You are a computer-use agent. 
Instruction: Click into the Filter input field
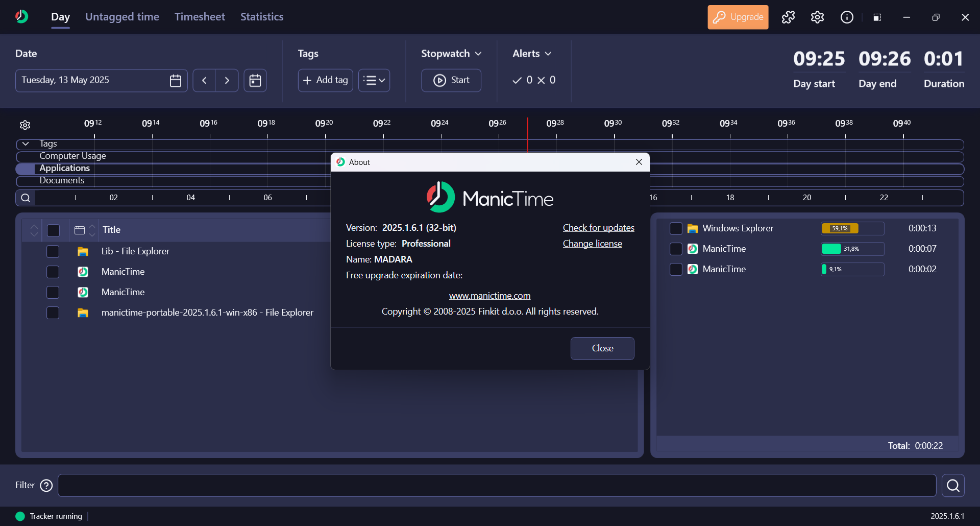click(x=497, y=485)
